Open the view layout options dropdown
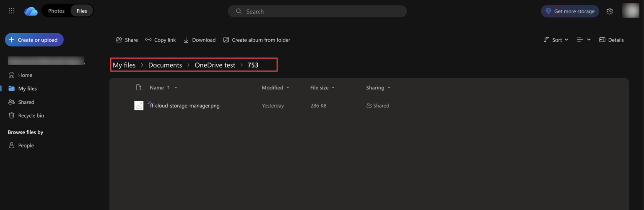This screenshot has height=210, width=644. click(583, 40)
